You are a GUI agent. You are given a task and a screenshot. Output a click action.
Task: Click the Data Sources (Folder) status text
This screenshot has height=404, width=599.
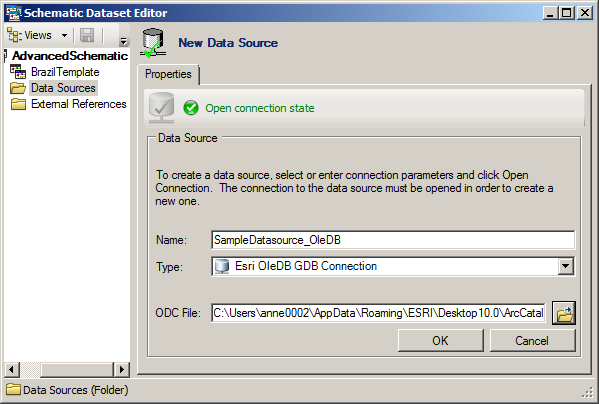(76, 390)
